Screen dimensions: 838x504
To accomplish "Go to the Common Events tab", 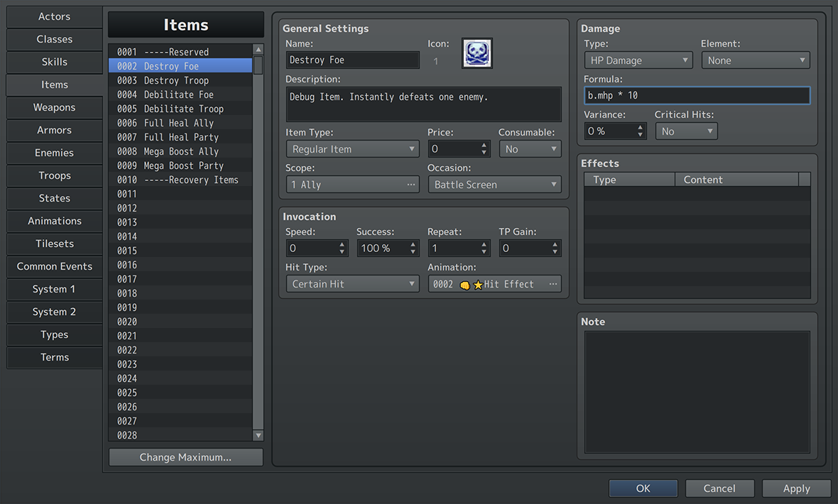I will pyautogui.click(x=55, y=266).
